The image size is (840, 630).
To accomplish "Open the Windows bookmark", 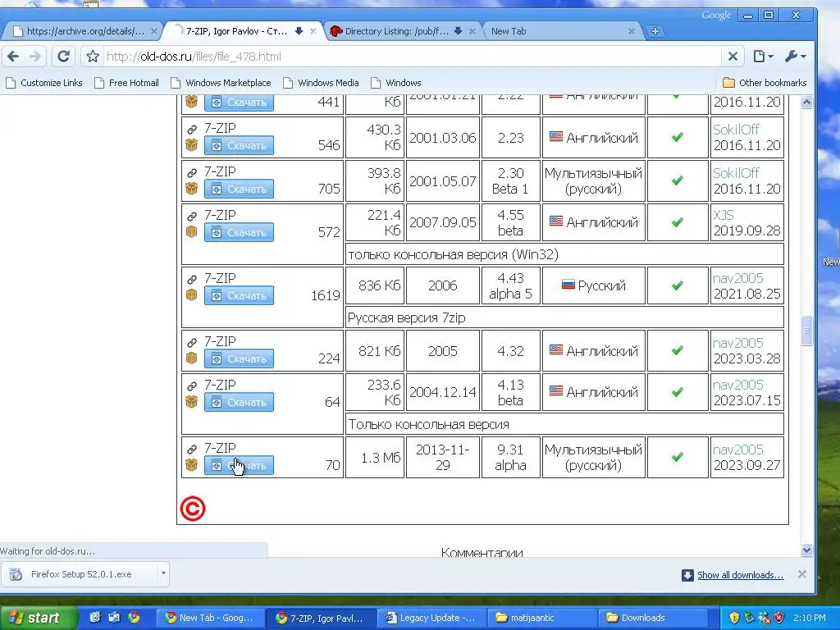I will pyautogui.click(x=396, y=83).
